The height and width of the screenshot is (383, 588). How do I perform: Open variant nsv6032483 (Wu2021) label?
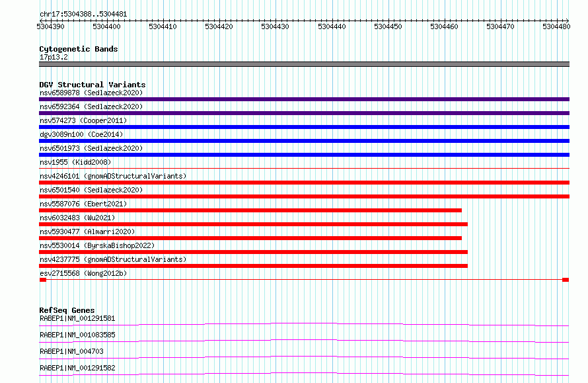(77, 218)
